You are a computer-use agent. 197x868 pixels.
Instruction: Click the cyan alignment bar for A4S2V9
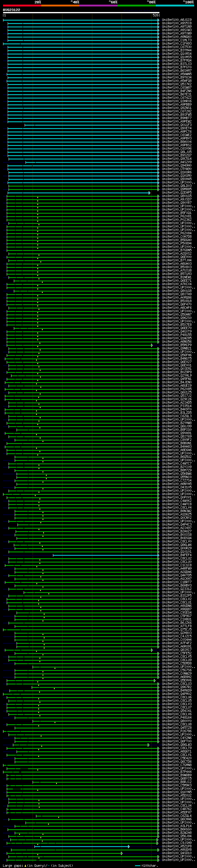point(93,162)
